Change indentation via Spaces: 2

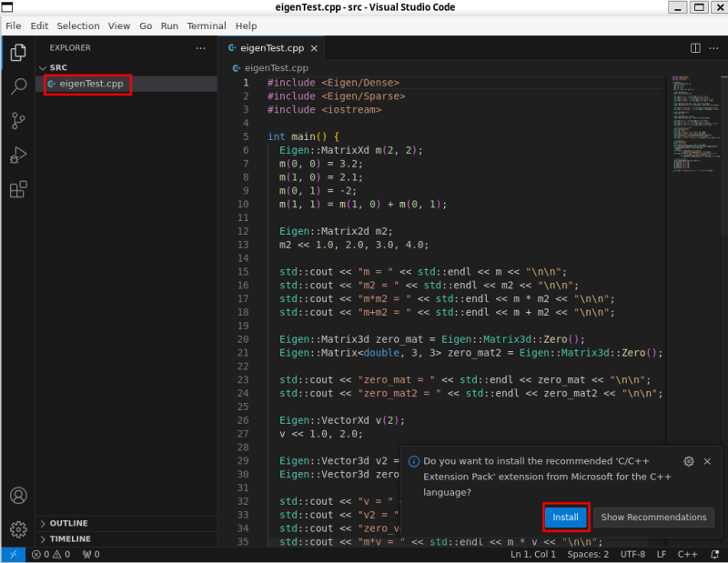[588, 554]
